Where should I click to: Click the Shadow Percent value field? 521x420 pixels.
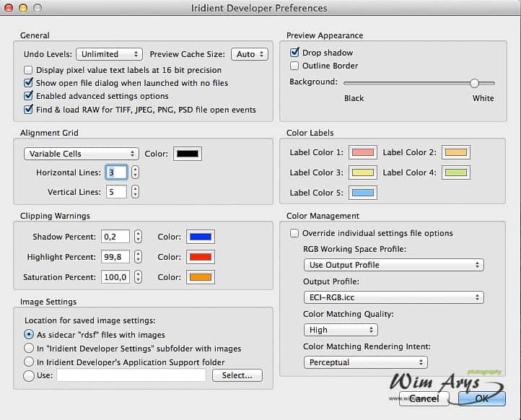coord(115,237)
